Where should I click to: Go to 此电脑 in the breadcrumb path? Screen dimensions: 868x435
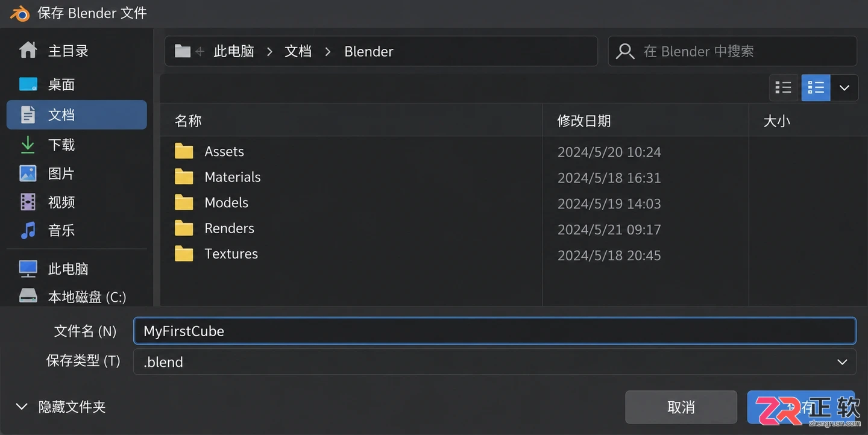coord(234,51)
